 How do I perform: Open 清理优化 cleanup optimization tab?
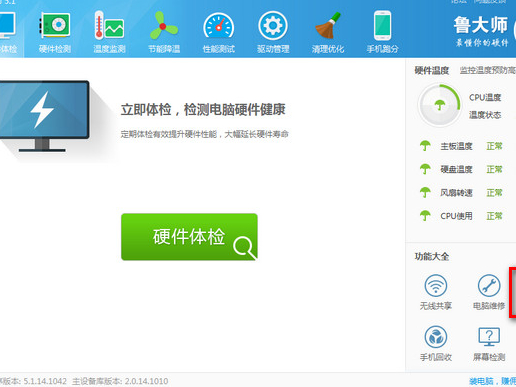328,32
